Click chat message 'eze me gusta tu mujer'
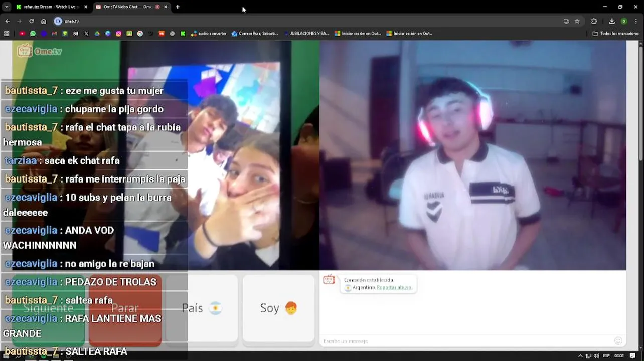Viewport: 644px width, 361px height. [x=114, y=91]
